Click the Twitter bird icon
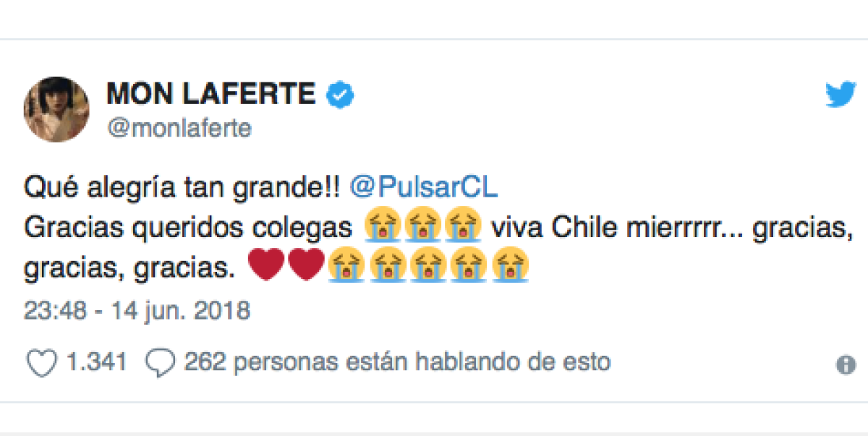 click(x=840, y=93)
